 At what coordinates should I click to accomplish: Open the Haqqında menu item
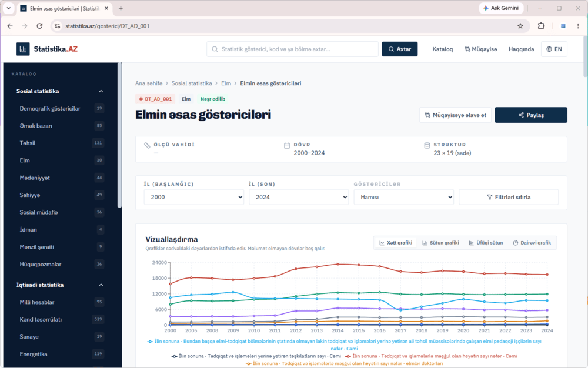521,49
